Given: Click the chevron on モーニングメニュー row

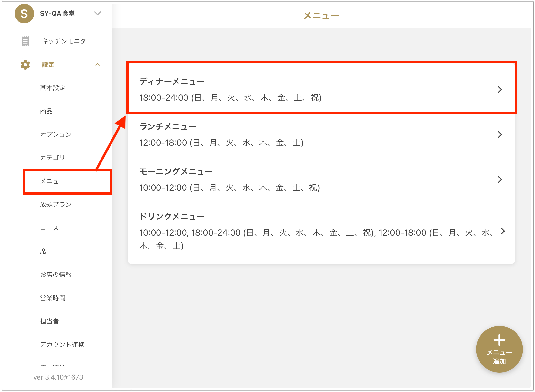Looking at the screenshot, I should tap(500, 179).
